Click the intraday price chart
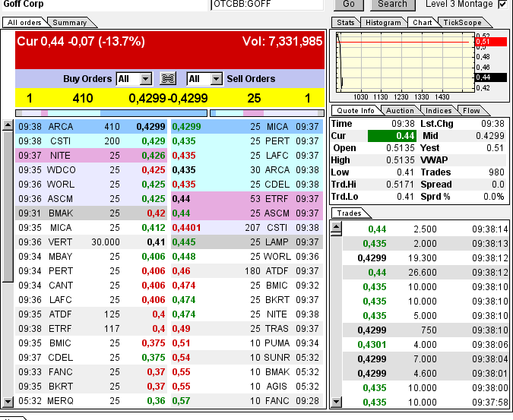This screenshot has height=420, width=513. (405, 62)
